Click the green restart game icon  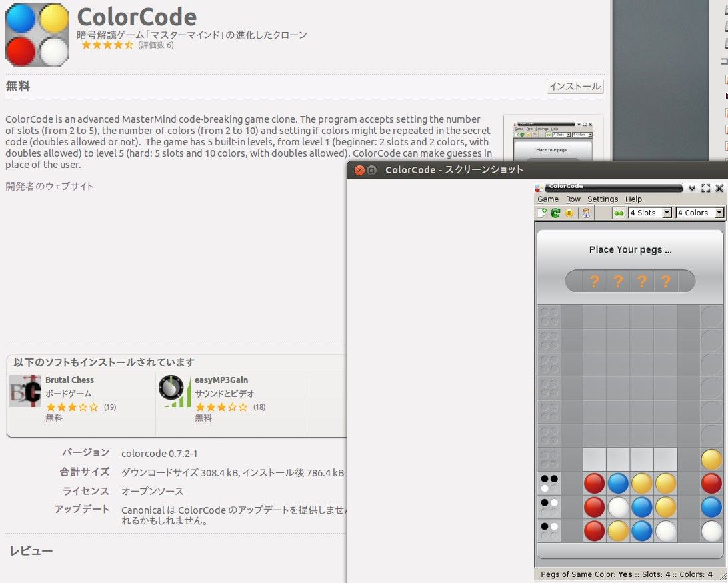tap(555, 213)
